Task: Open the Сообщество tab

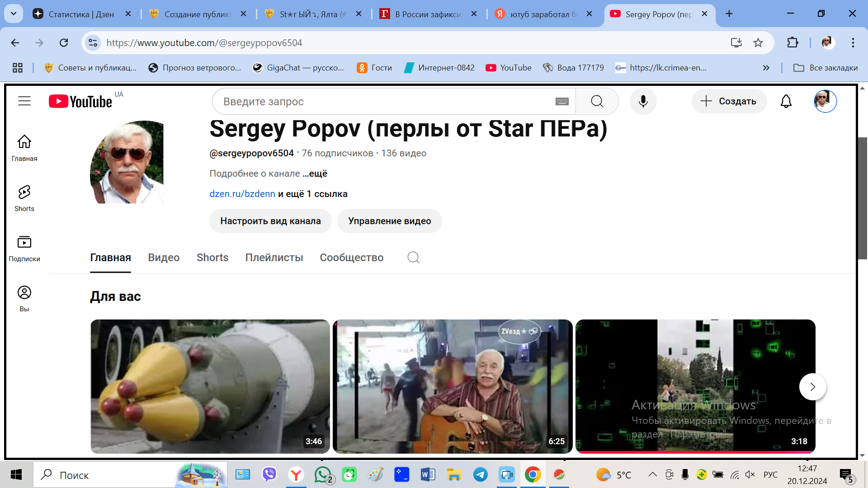Action: (x=351, y=257)
